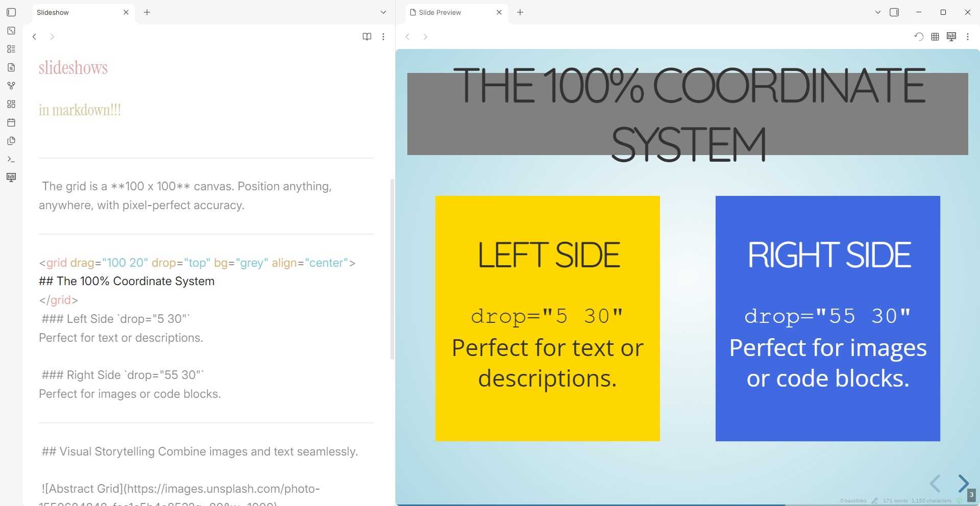980x506 pixels.
Task: Open new tab in left pane
Action: click(147, 12)
